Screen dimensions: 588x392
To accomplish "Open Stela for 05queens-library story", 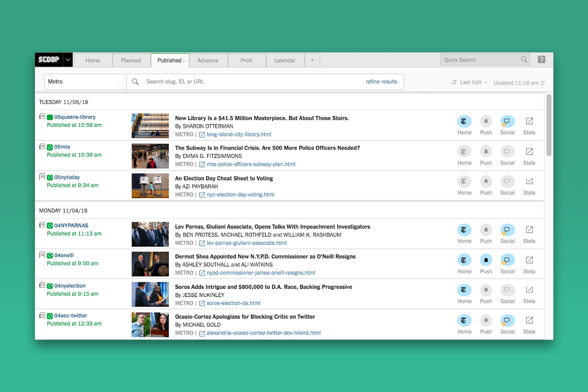I will [529, 122].
